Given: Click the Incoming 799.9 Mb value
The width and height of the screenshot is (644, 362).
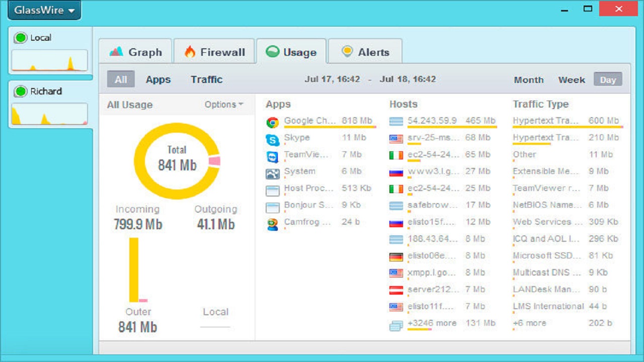Looking at the screenshot, I should (138, 224).
